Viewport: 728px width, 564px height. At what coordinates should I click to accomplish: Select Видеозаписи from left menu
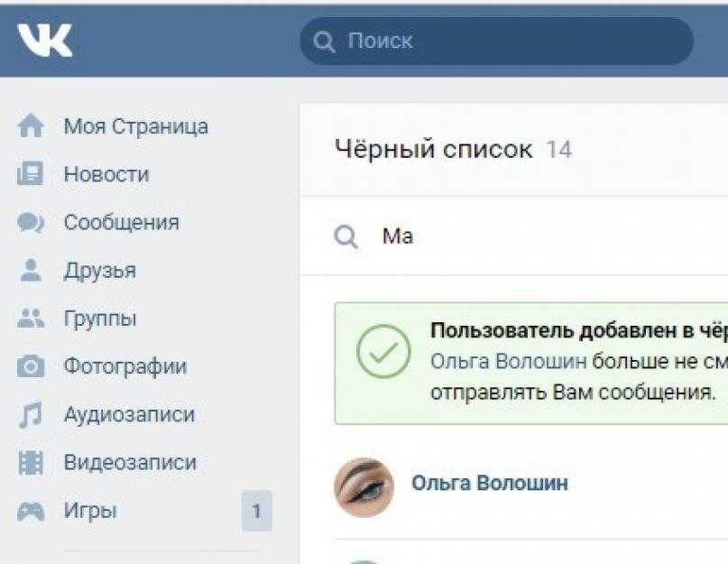130,463
